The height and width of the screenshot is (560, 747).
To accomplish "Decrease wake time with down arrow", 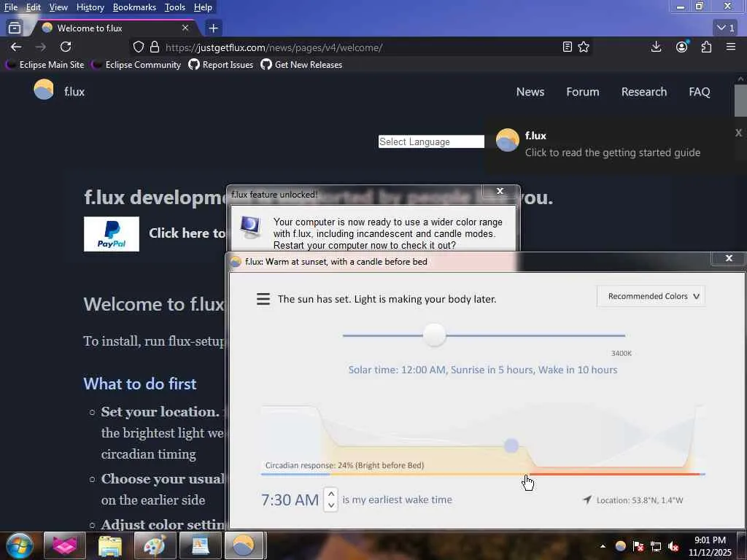I will (x=330, y=506).
